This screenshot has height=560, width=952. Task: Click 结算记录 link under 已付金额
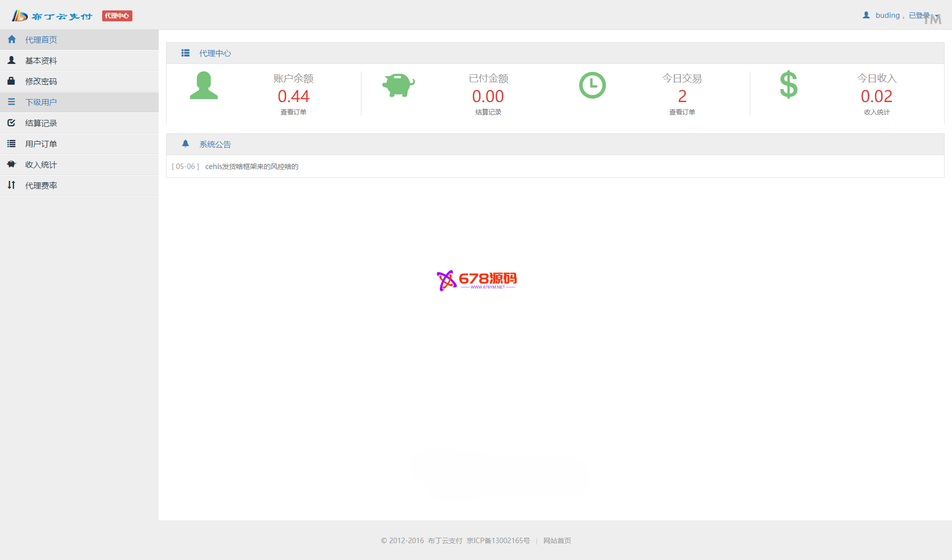[488, 112]
